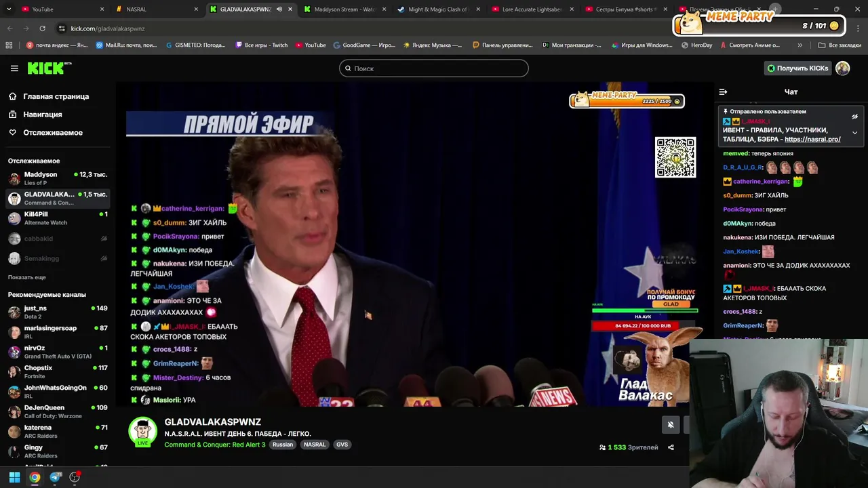
Task: Expand more bookmarks chevron
Action: click(x=800, y=45)
